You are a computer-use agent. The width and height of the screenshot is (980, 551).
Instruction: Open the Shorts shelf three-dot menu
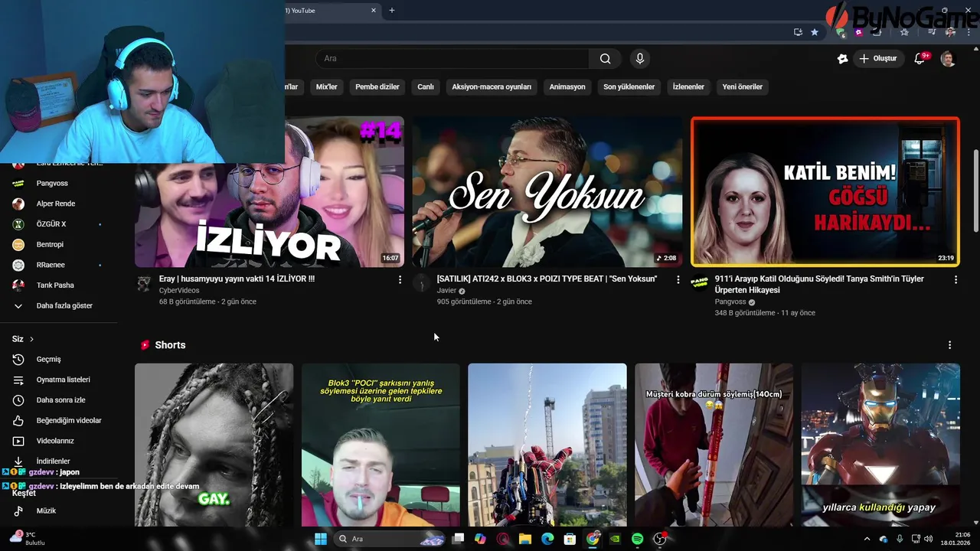point(949,345)
